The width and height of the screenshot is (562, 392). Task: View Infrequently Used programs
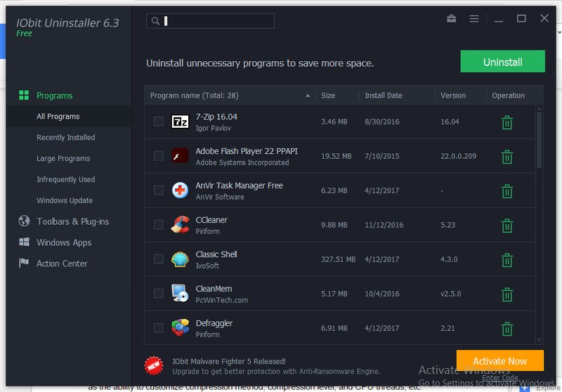[65, 179]
